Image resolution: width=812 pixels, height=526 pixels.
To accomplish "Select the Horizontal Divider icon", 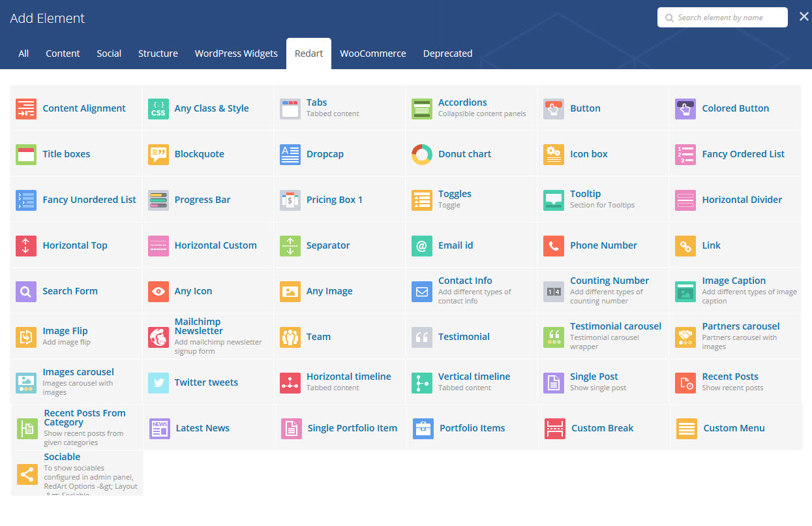I will tap(685, 200).
